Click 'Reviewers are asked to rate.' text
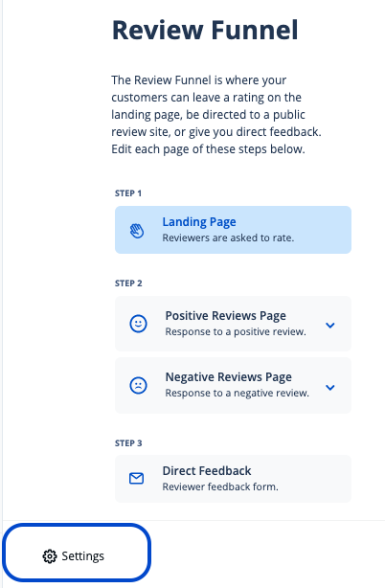Screen dimensions: 385x588 click(x=228, y=237)
